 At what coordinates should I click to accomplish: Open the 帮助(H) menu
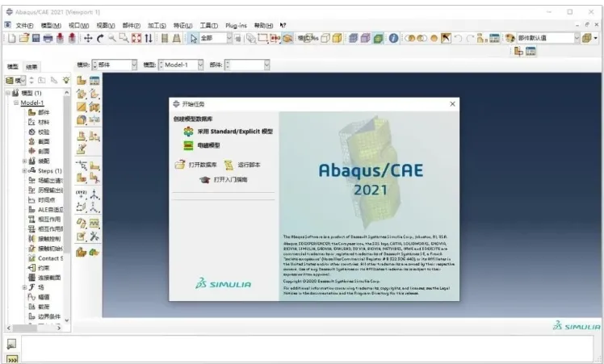coord(263,25)
